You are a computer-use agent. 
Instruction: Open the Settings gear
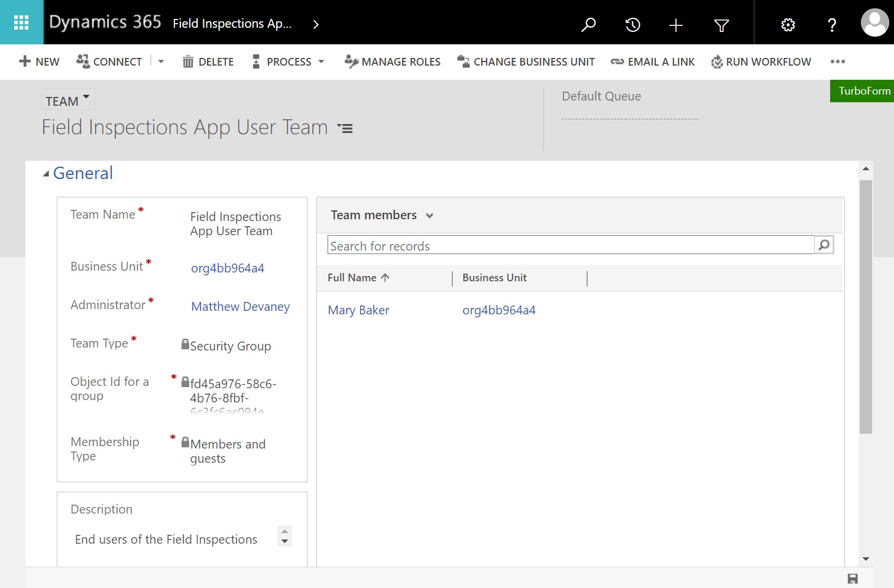[788, 25]
